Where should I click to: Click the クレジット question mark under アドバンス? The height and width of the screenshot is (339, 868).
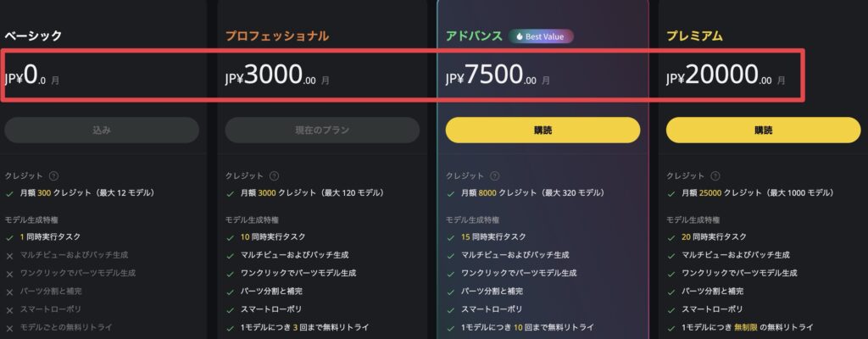[494, 176]
